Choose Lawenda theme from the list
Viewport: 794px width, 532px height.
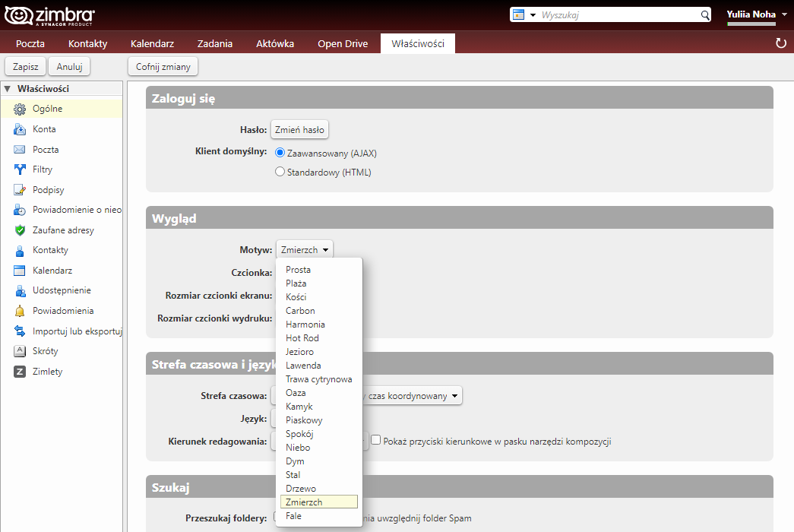(x=303, y=366)
